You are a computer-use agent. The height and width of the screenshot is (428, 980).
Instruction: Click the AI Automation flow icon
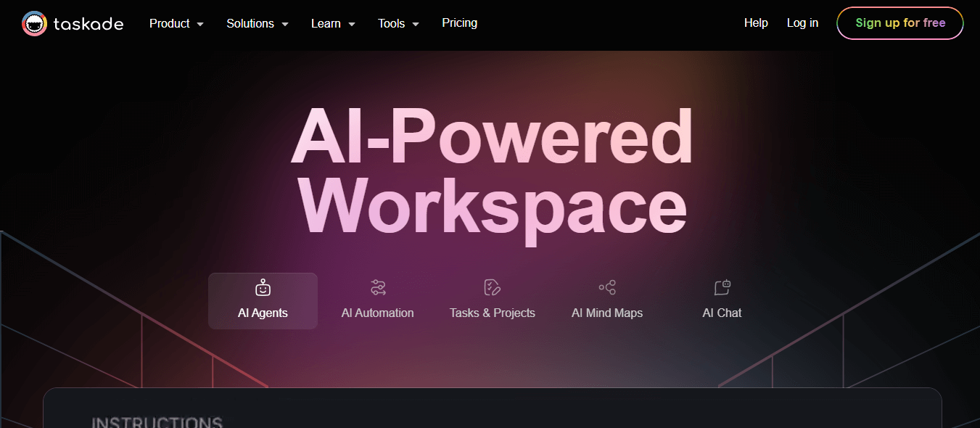[378, 288]
